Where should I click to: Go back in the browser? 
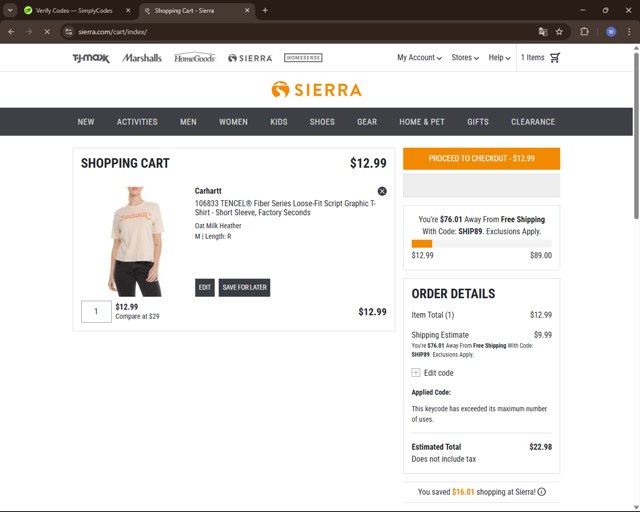pyautogui.click(x=11, y=32)
